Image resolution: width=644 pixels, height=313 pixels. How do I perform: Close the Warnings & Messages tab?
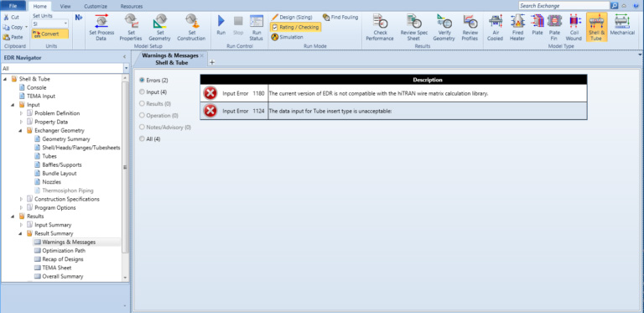(201, 55)
